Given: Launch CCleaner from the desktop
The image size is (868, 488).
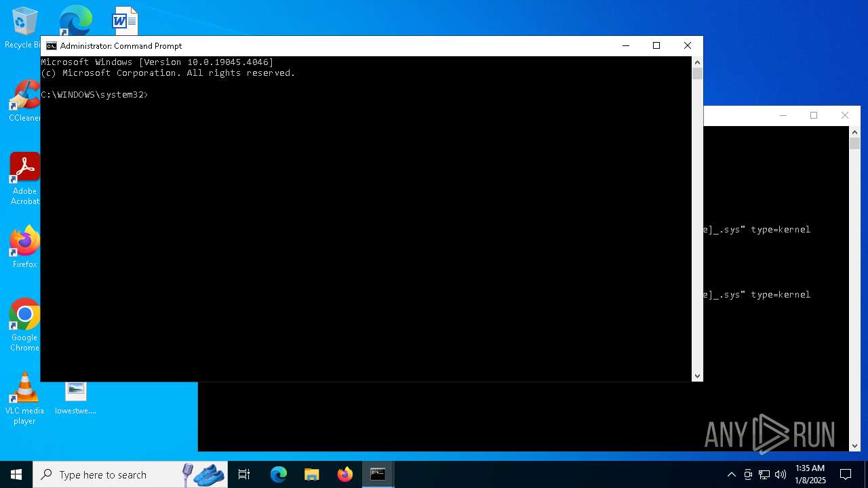Looking at the screenshot, I should [x=24, y=102].
